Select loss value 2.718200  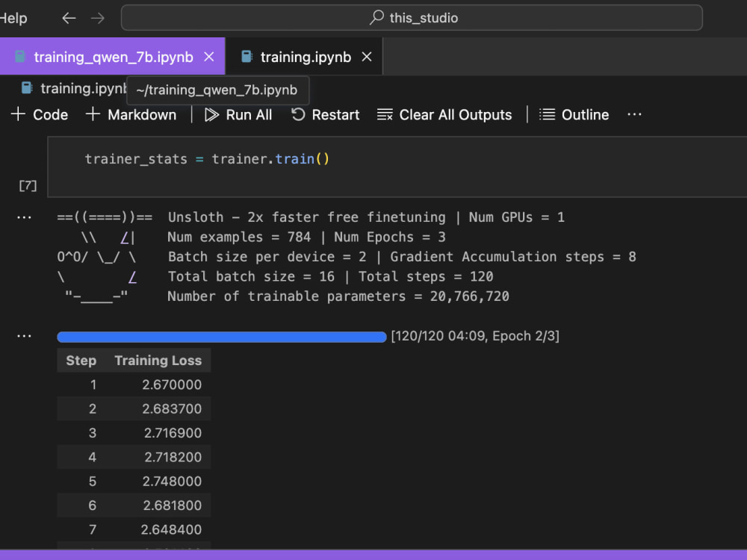point(173,457)
